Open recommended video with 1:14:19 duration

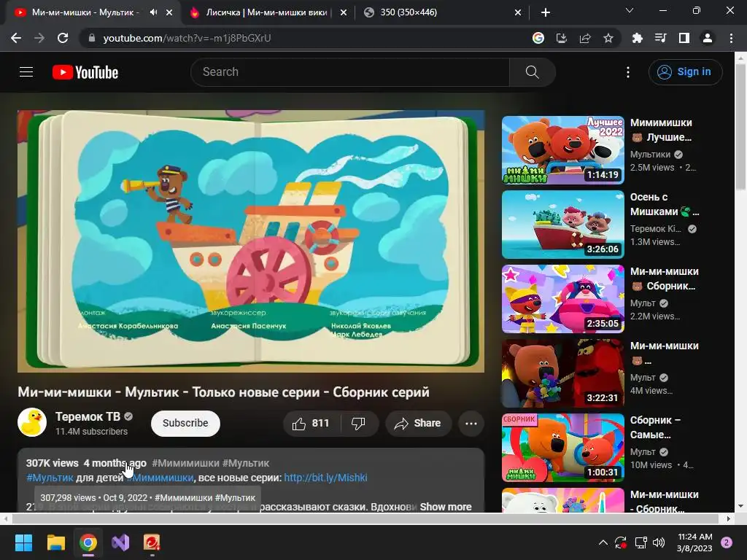(562, 150)
